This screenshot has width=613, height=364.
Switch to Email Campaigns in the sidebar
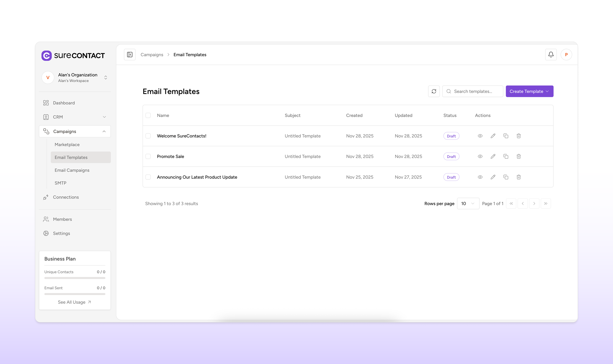pos(72,170)
